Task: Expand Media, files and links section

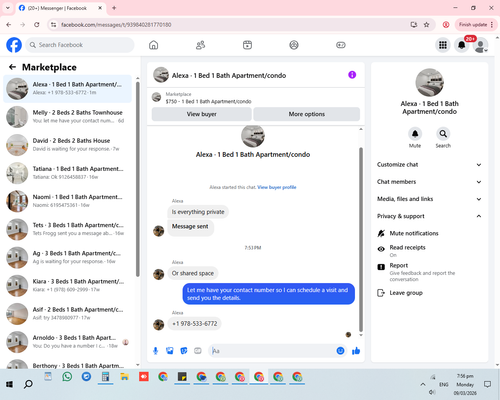Action: (x=429, y=199)
